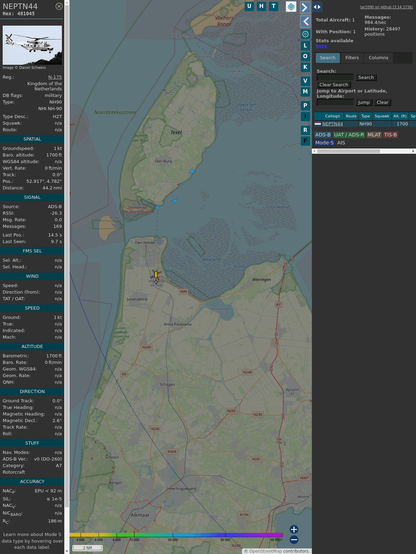Toggle the T map button
Image resolution: width=416 pixels, height=554 pixels.
click(x=274, y=6)
